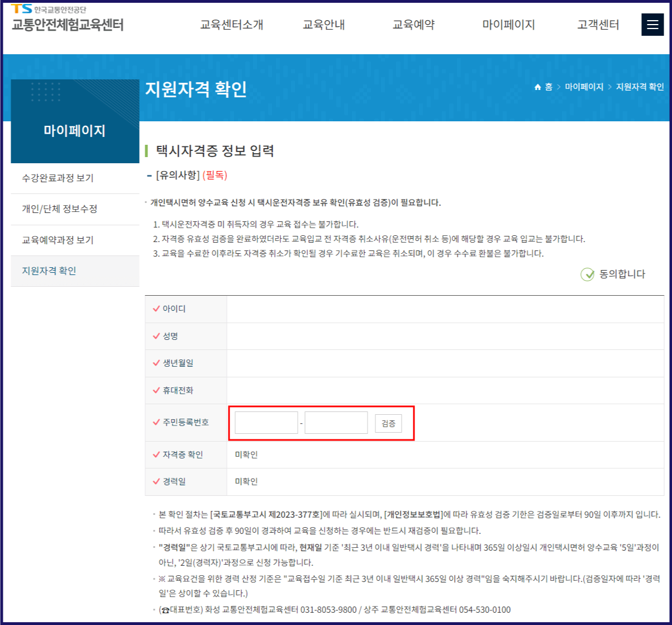This screenshot has height=625, width=672.
Task: Click the 검증 button
Action: pos(388,423)
